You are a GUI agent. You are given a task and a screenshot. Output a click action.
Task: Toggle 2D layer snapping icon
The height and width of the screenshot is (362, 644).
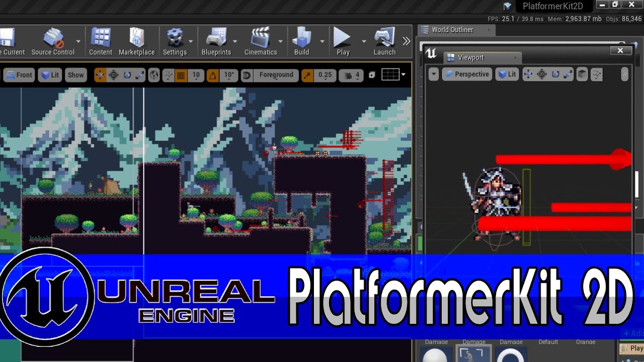pos(247,75)
